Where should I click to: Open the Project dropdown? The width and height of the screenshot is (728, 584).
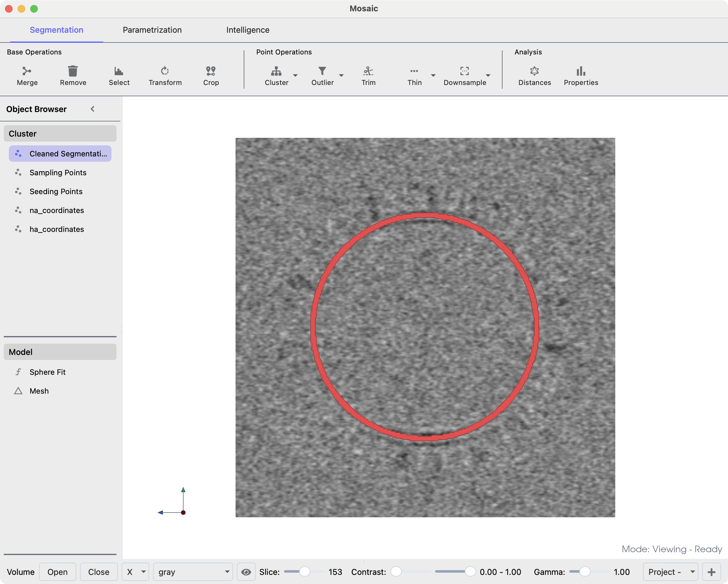(x=670, y=572)
